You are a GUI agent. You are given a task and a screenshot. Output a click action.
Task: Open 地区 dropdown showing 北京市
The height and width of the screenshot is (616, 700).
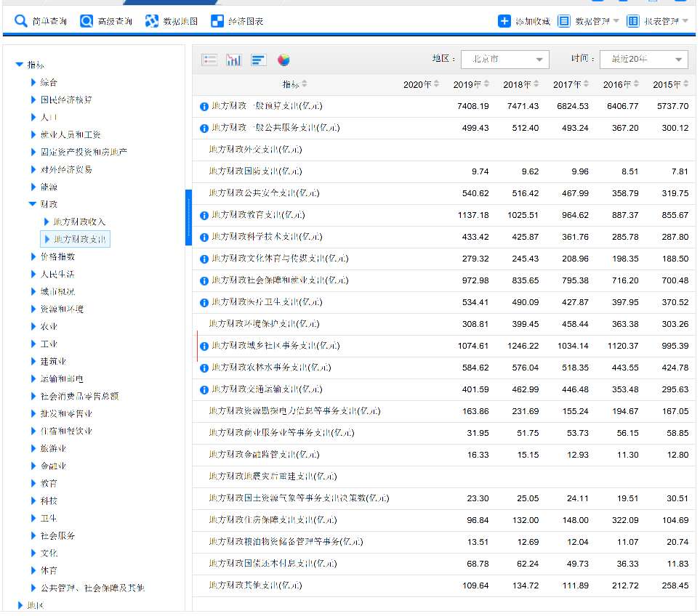pos(505,60)
